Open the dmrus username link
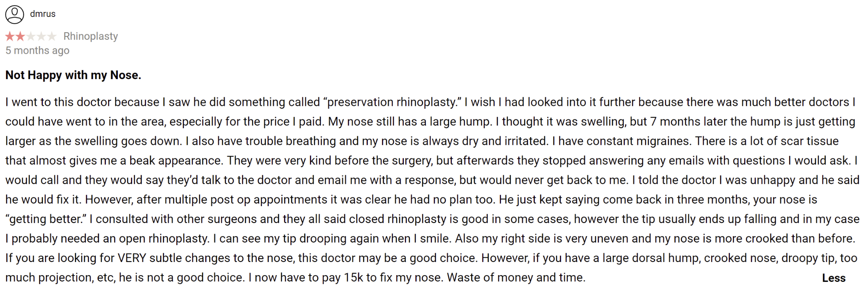This screenshot has width=868, height=298. [43, 14]
